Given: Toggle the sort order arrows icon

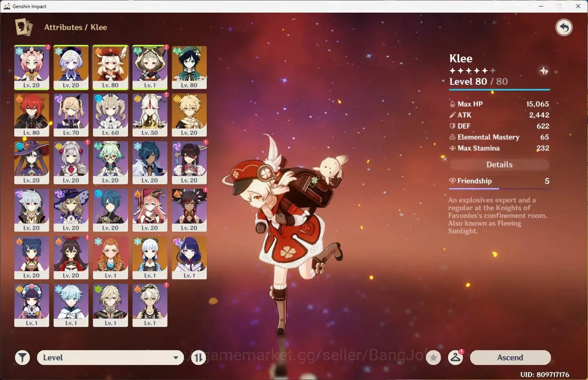Looking at the screenshot, I should [x=199, y=358].
